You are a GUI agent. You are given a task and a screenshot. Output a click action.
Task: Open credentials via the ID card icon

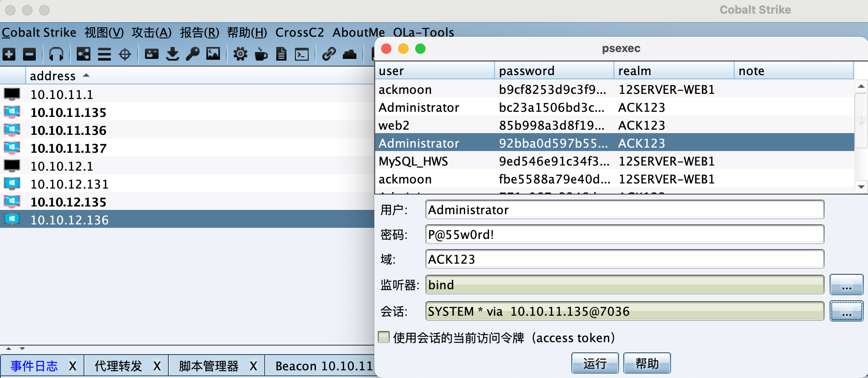click(x=151, y=54)
